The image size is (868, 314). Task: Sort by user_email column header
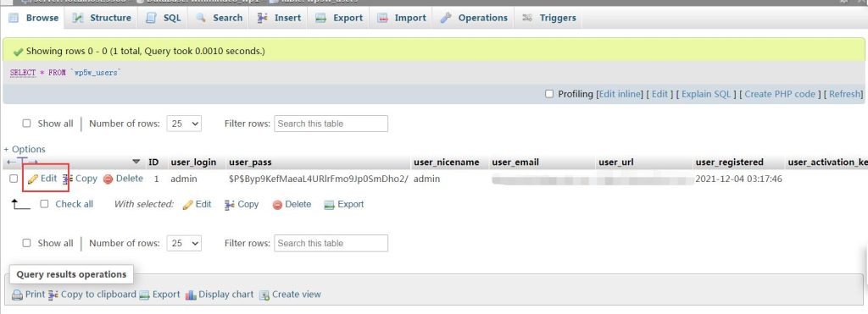coord(515,163)
